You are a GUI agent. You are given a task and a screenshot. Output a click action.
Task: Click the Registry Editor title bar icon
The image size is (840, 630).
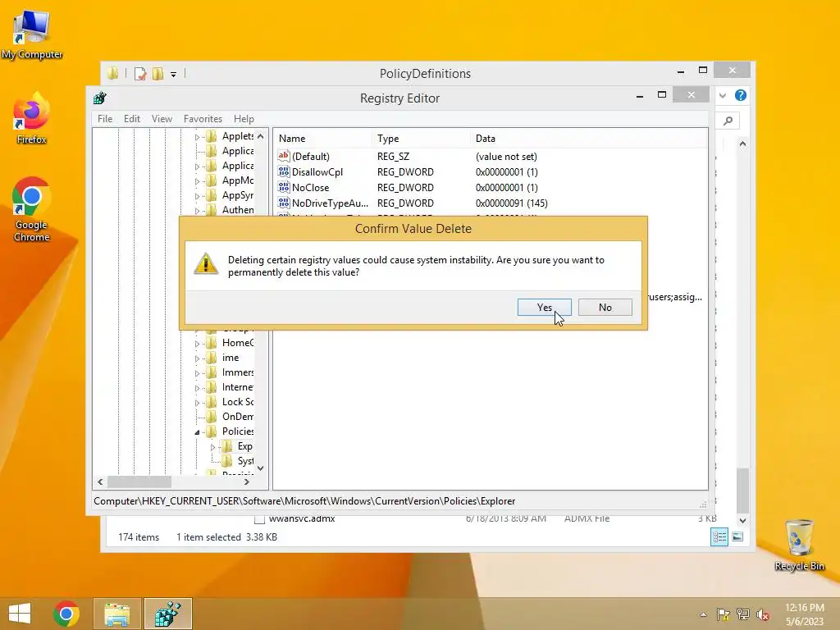100,98
